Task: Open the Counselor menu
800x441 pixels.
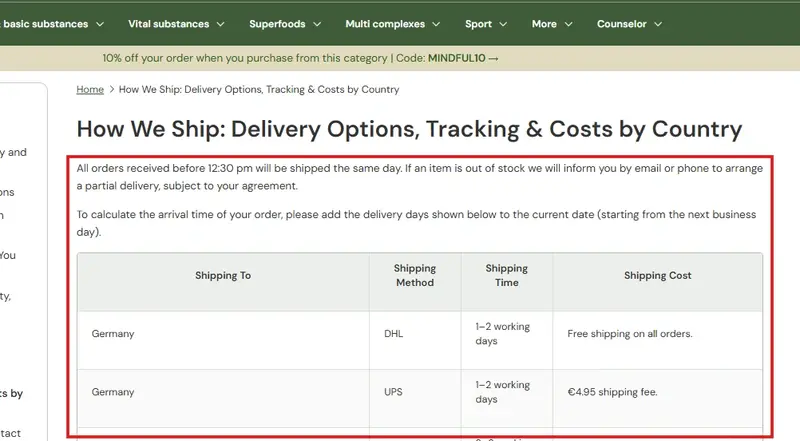Action: click(621, 24)
